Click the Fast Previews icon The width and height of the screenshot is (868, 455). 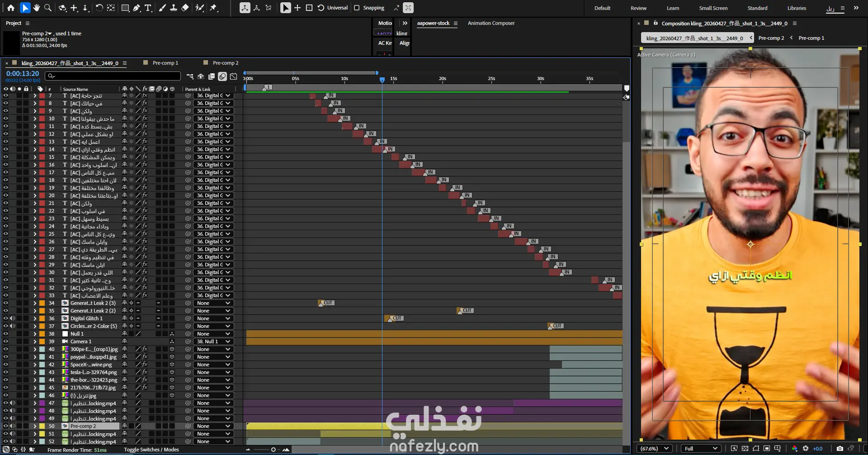[734, 448]
